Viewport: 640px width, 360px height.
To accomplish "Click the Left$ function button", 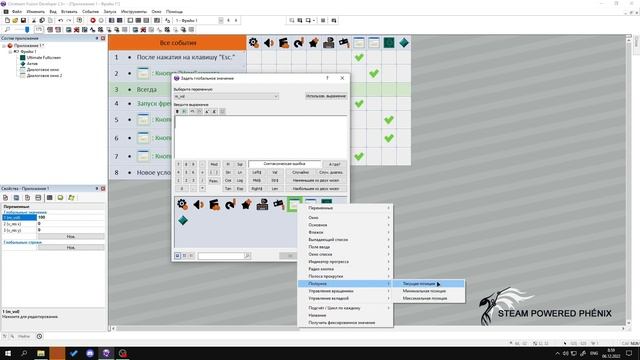I will click(257, 172).
